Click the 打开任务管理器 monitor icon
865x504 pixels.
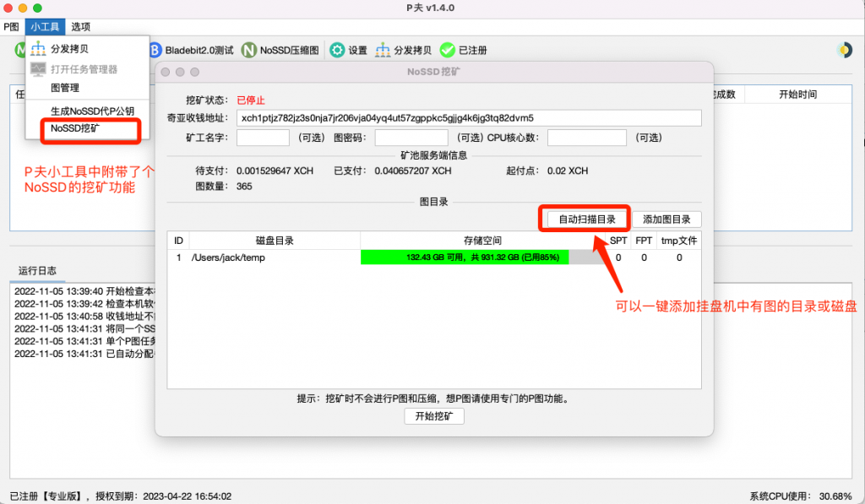click(x=39, y=69)
